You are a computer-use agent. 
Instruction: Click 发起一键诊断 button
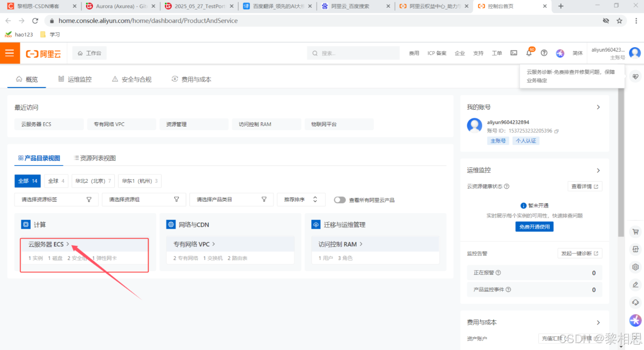click(580, 253)
